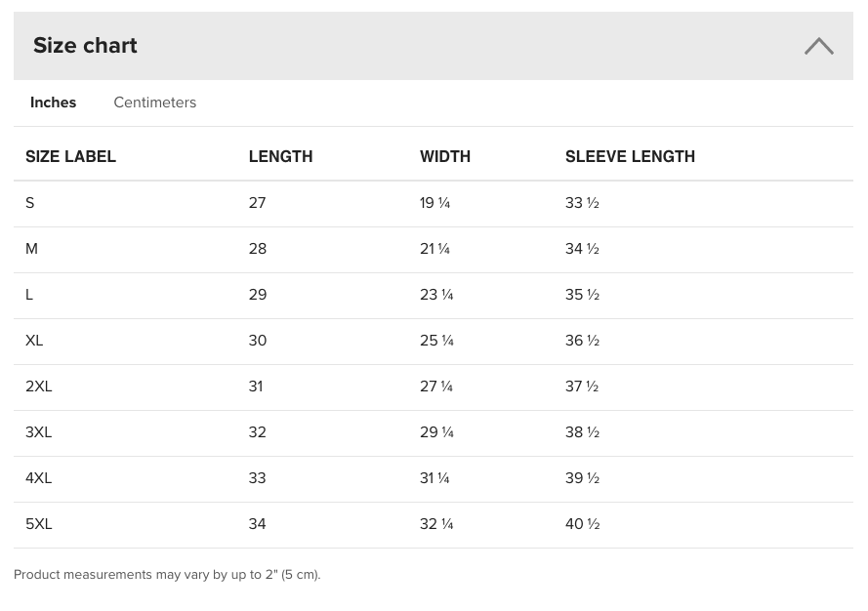Click the SIZE LABEL column header
This screenshot has width=868, height=611.
[71, 156]
